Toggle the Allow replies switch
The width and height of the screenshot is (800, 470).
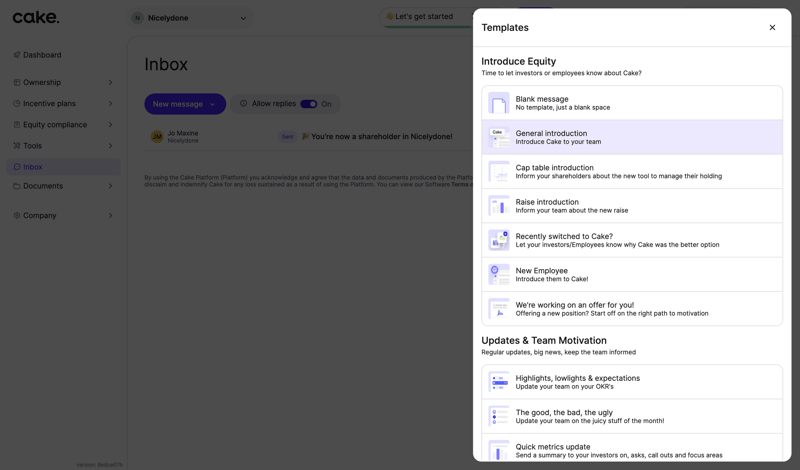(x=309, y=104)
